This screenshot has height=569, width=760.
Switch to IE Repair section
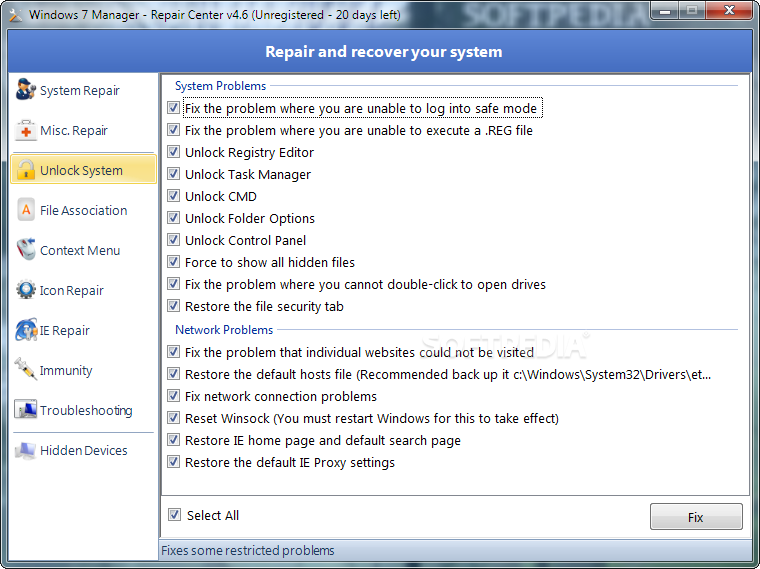click(x=65, y=331)
